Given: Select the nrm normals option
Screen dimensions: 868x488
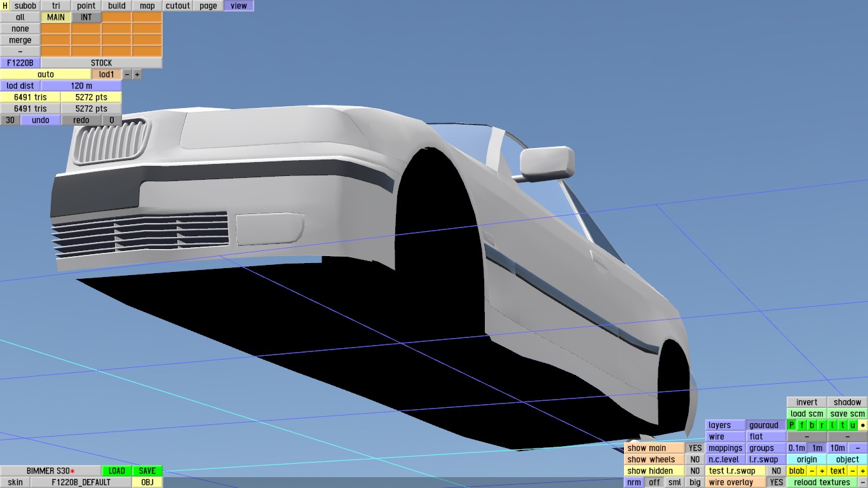Looking at the screenshot, I should [634, 482].
